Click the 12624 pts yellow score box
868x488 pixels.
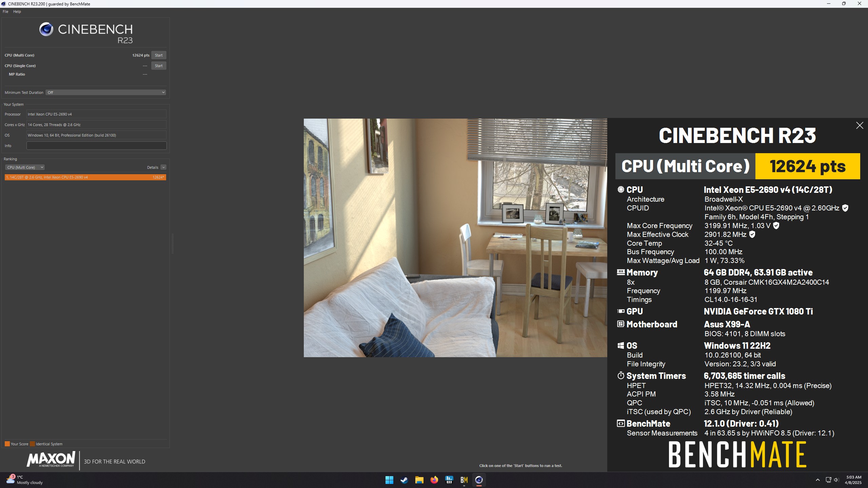(x=808, y=166)
